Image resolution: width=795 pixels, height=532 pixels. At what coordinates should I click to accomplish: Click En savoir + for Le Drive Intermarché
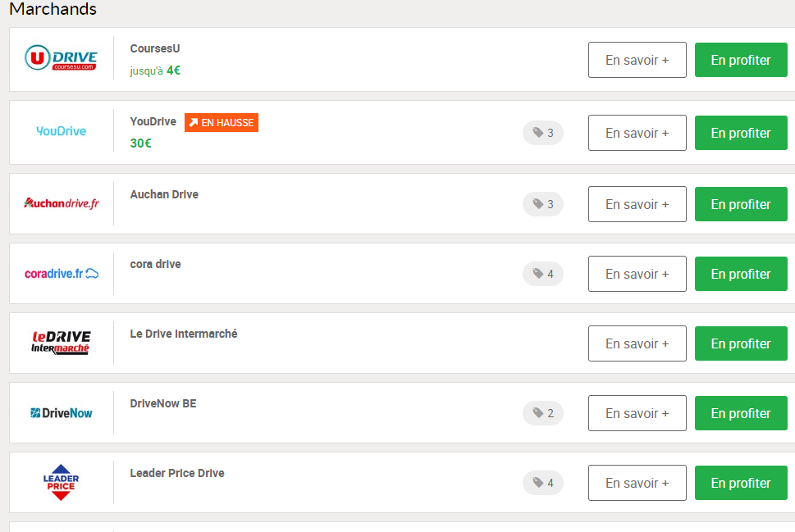point(637,343)
